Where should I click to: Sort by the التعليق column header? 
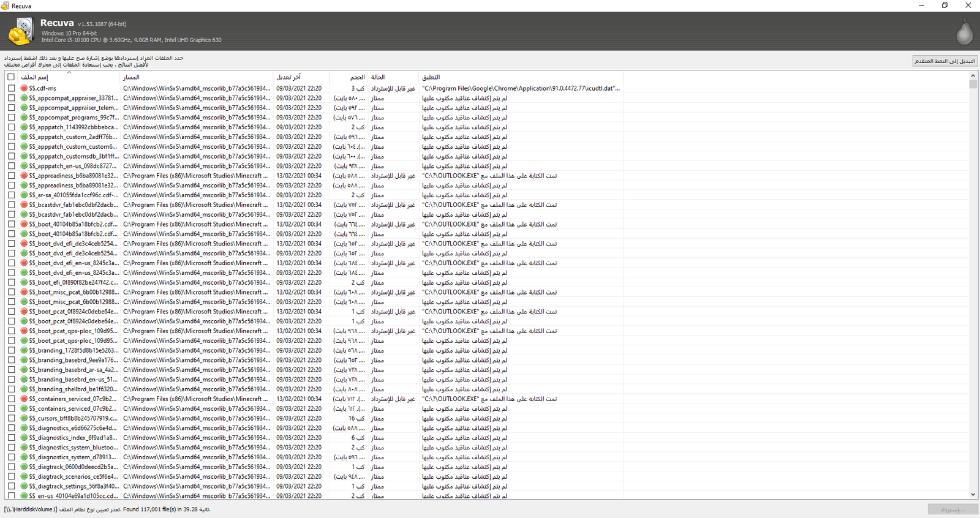(x=521, y=77)
